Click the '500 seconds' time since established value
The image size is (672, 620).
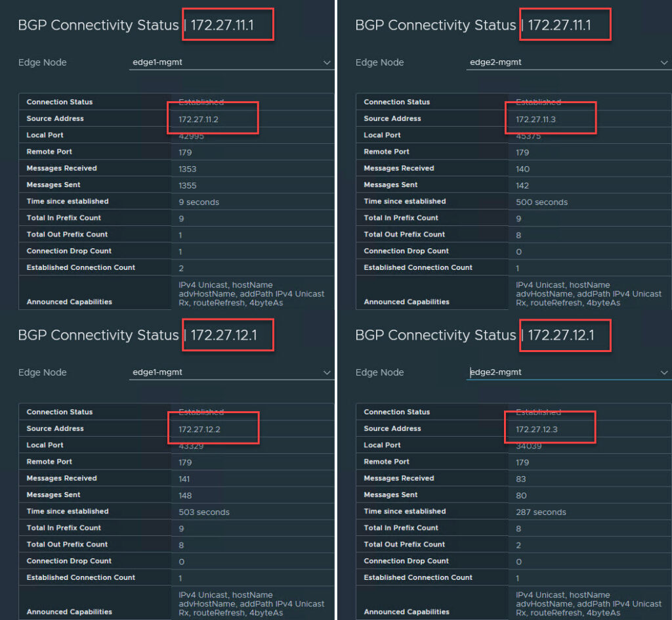pyautogui.click(x=541, y=202)
